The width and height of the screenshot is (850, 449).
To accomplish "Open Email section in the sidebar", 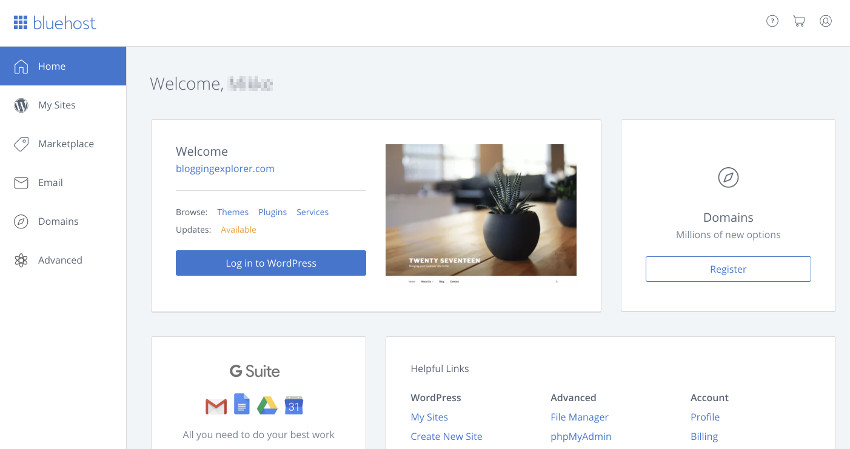I will 50,183.
